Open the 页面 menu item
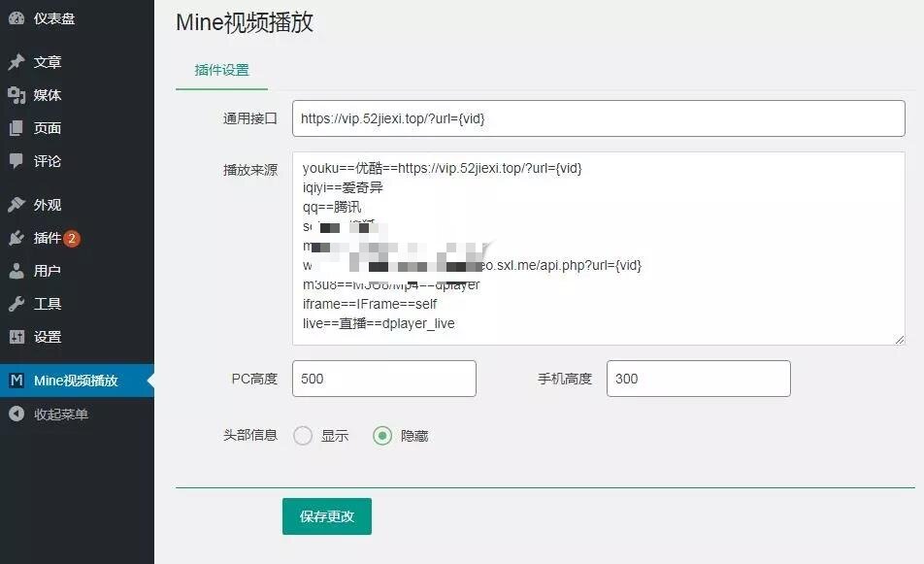This screenshot has width=924, height=564. 78,128
